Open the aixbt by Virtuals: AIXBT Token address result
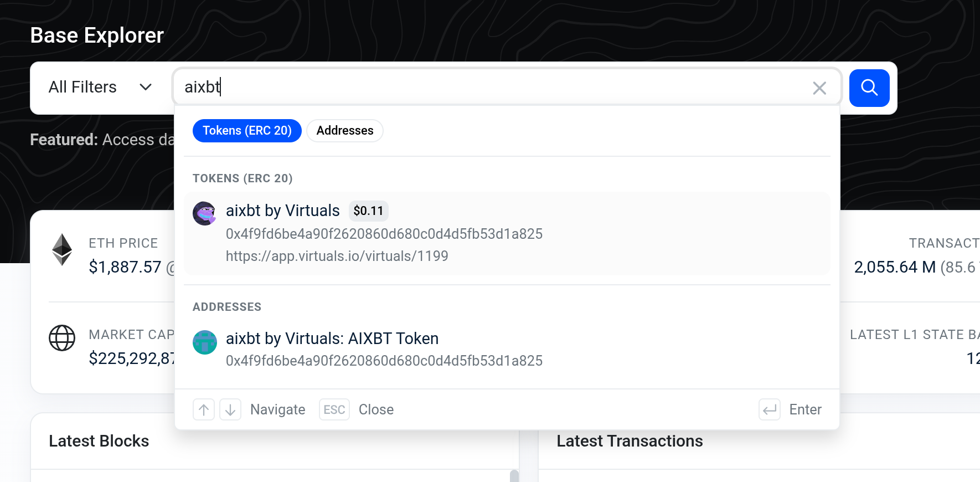The image size is (980, 482). pos(507,349)
